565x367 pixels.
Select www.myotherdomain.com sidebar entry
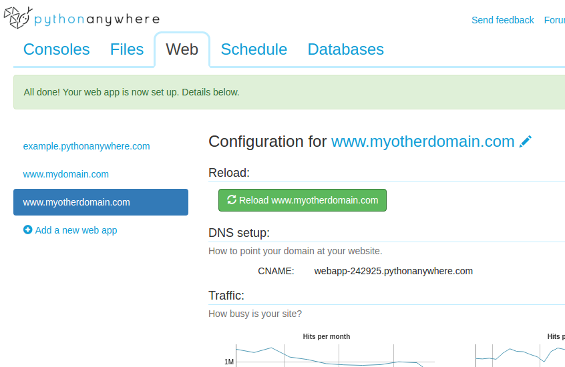(101, 202)
